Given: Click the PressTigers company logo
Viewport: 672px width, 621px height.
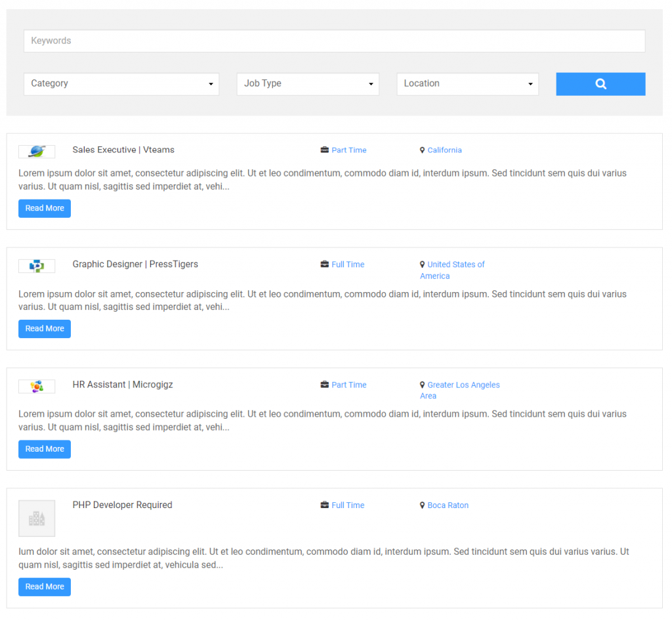Looking at the screenshot, I should tap(37, 266).
